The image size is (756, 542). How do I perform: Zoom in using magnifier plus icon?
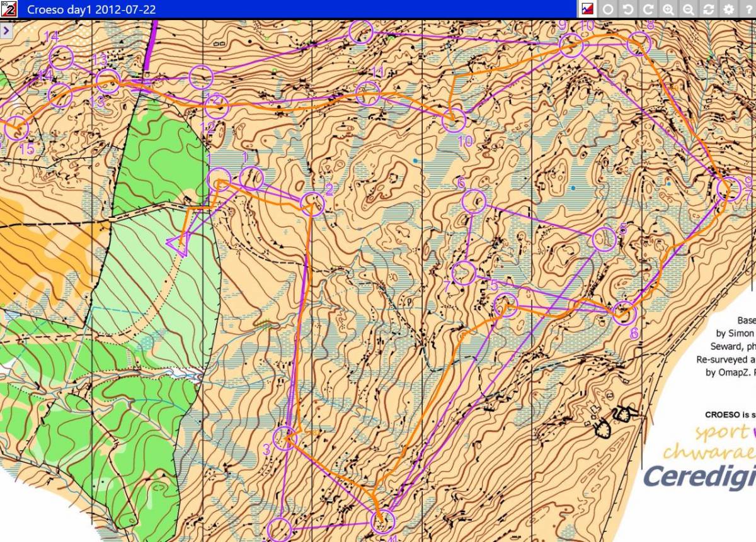point(668,9)
